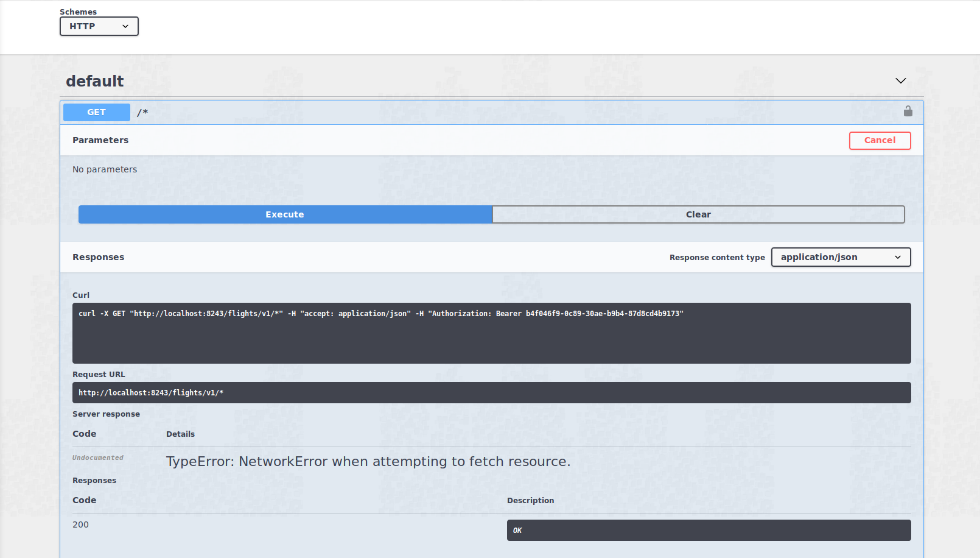Click the Clear button
This screenshot has height=558, width=980.
click(x=698, y=214)
